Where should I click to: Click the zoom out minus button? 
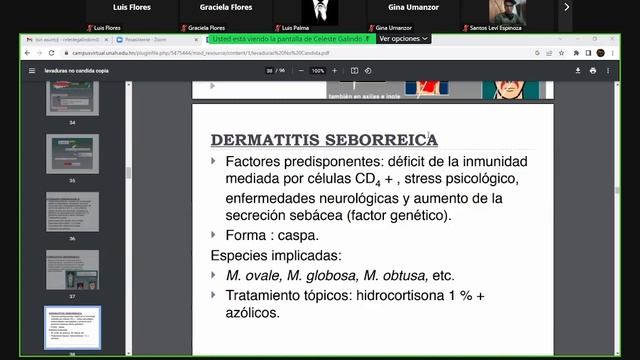coord(301,71)
